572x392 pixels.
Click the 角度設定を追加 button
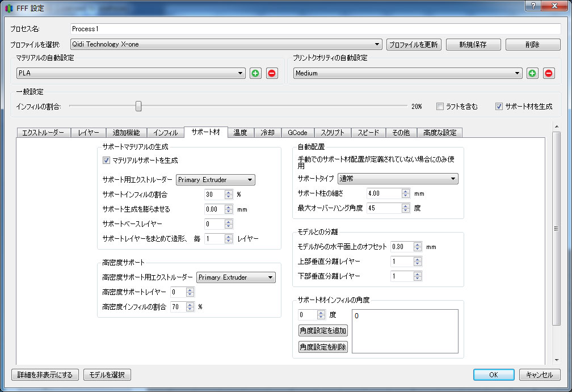323,331
